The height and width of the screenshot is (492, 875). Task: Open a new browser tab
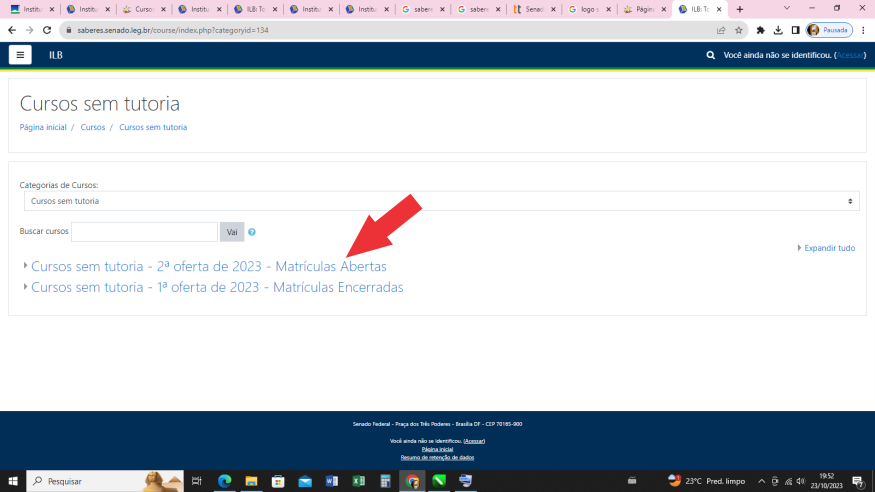740,9
